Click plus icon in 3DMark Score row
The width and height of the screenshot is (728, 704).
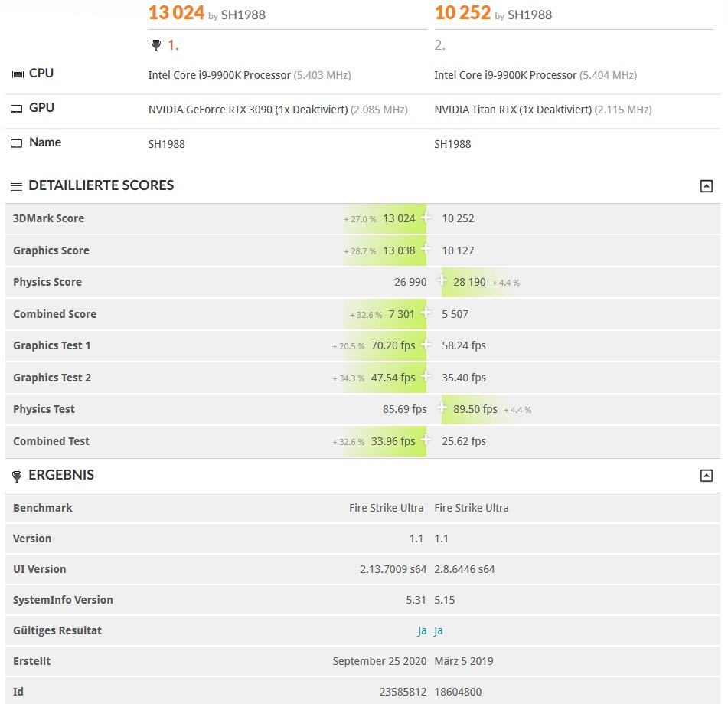426,217
